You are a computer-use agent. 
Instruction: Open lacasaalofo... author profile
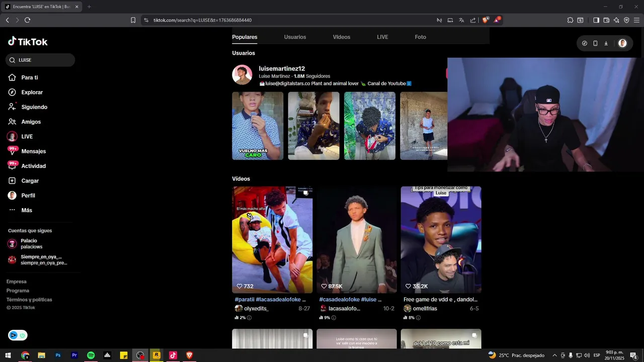pyautogui.click(x=340, y=308)
